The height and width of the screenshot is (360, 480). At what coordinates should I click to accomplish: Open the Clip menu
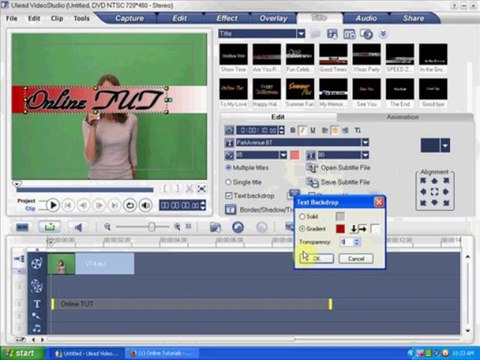pyautogui.click(x=57, y=18)
